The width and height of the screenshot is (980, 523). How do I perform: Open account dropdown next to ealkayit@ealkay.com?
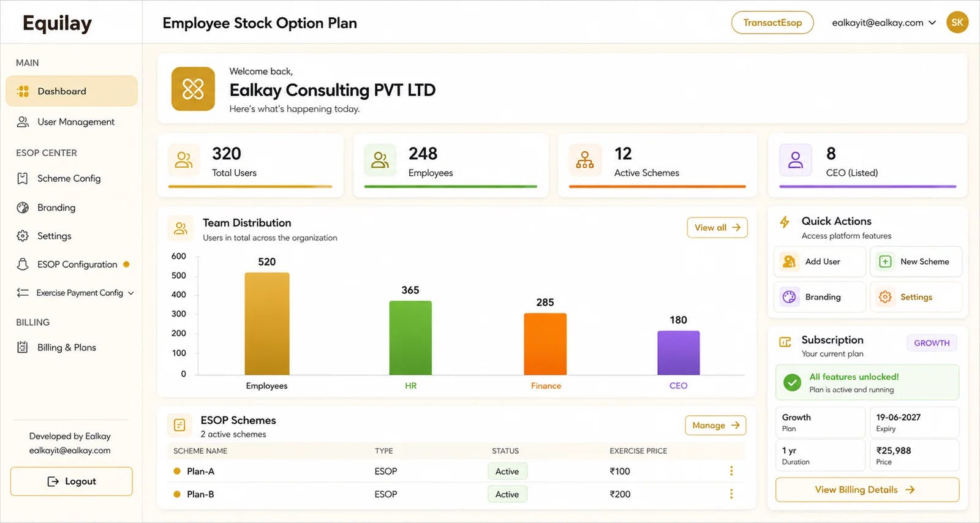pyautogui.click(x=932, y=23)
